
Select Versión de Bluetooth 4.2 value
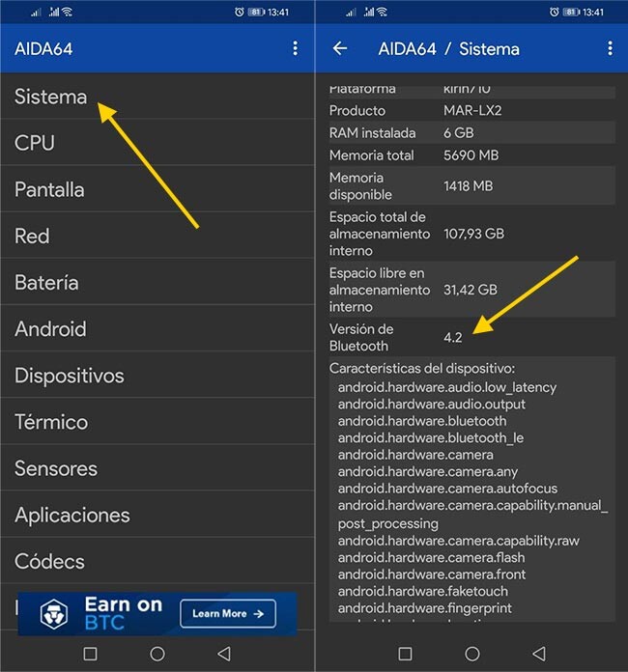tap(453, 338)
